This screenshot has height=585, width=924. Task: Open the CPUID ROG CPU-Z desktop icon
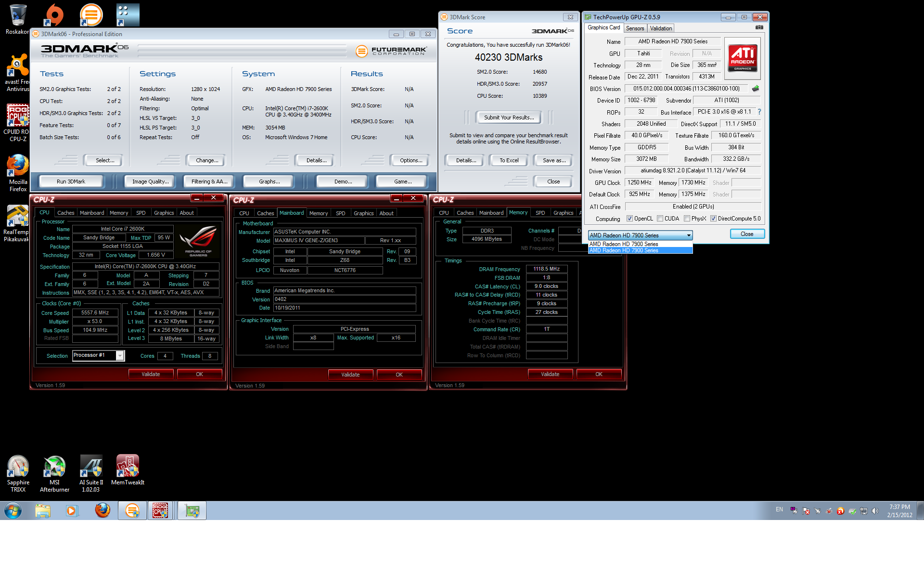(18, 123)
